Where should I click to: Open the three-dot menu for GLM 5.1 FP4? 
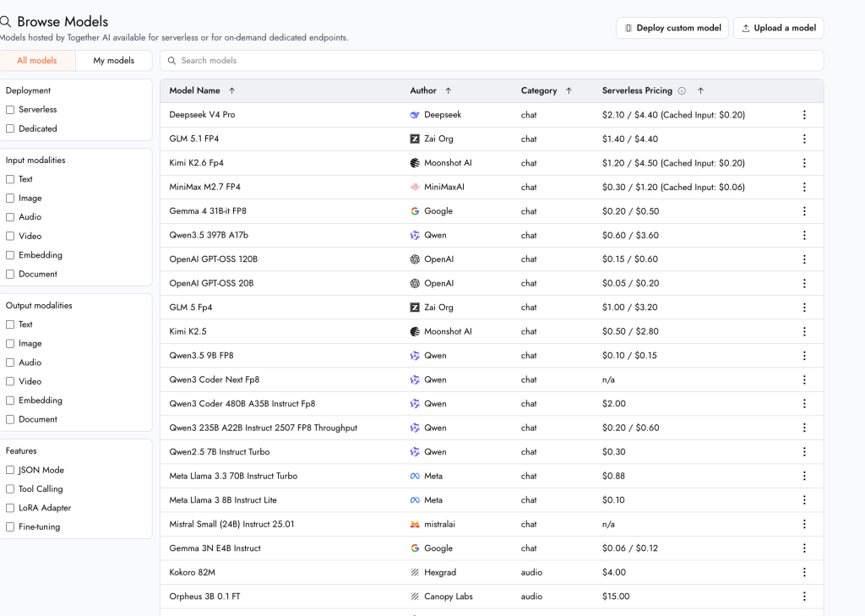[x=804, y=139]
